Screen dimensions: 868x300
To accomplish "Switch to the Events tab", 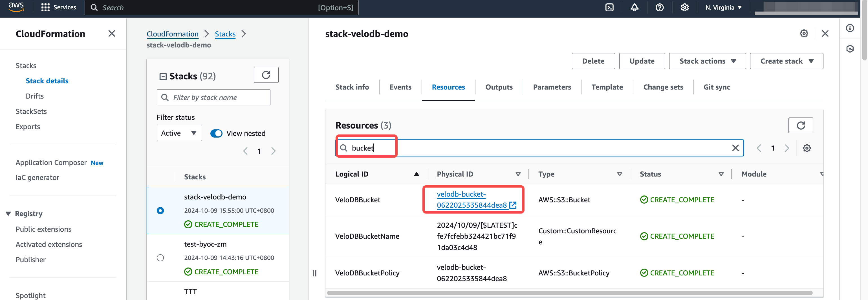I will [400, 87].
